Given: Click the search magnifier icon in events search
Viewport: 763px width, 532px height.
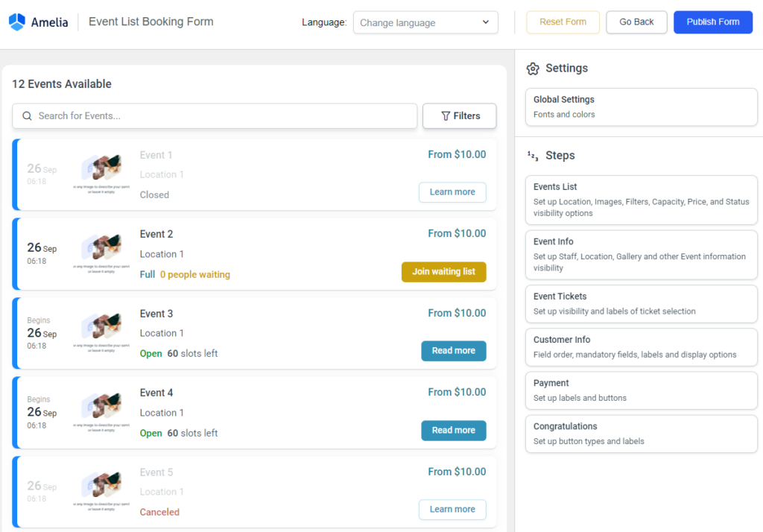Looking at the screenshot, I should [x=26, y=116].
